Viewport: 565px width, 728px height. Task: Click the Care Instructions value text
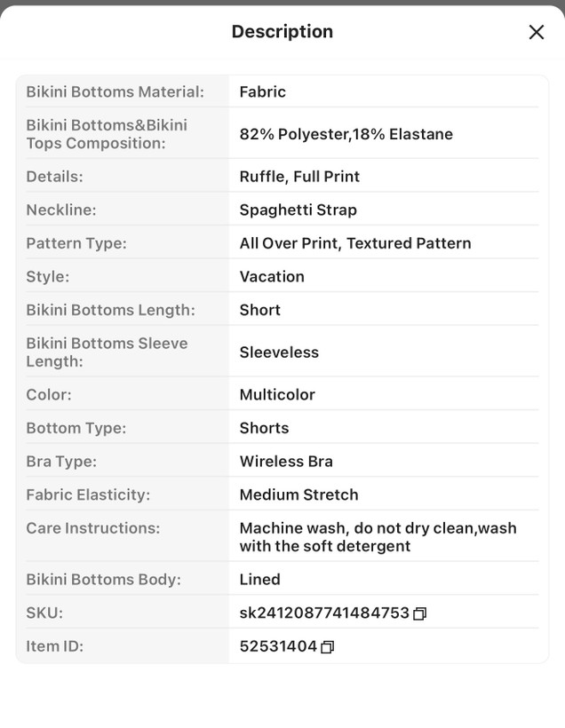(x=378, y=537)
